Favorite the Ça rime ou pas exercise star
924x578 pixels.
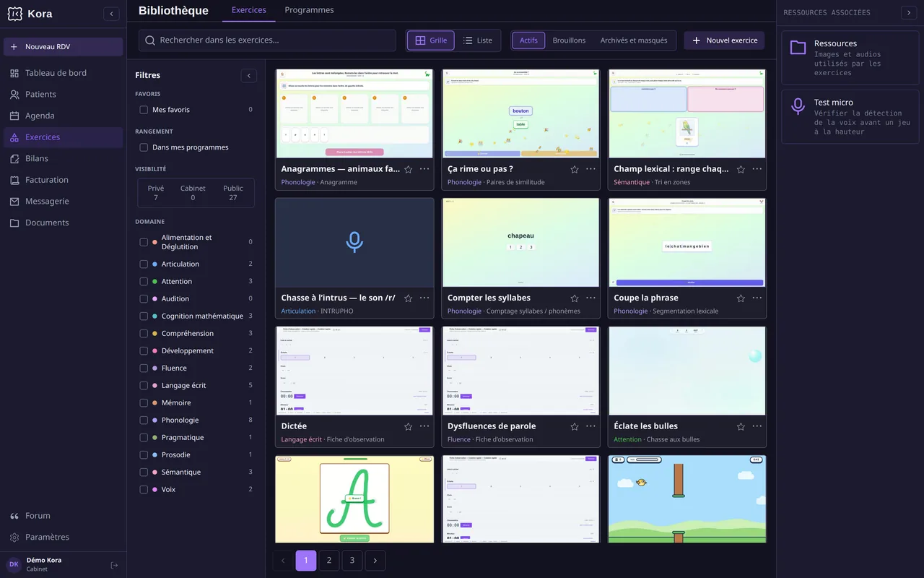pos(575,169)
